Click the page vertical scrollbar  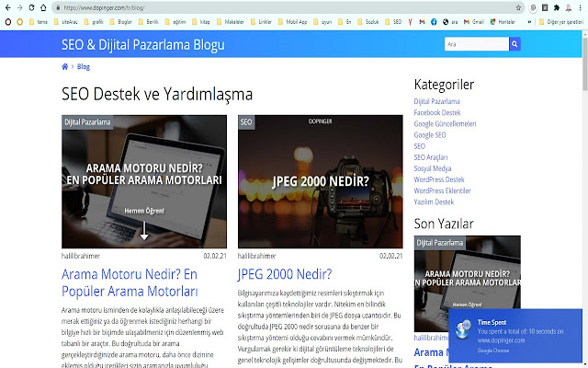tap(583, 184)
